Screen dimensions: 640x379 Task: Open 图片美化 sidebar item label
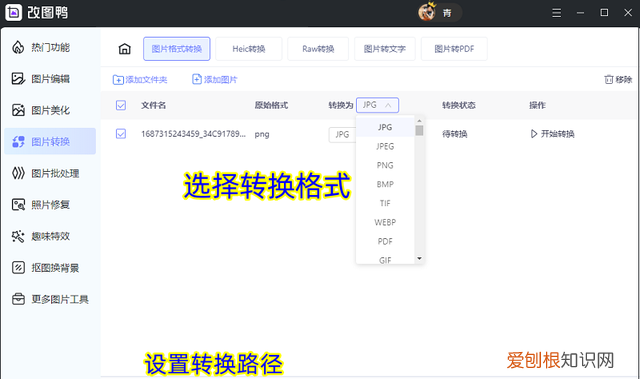(x=51, y=110)
